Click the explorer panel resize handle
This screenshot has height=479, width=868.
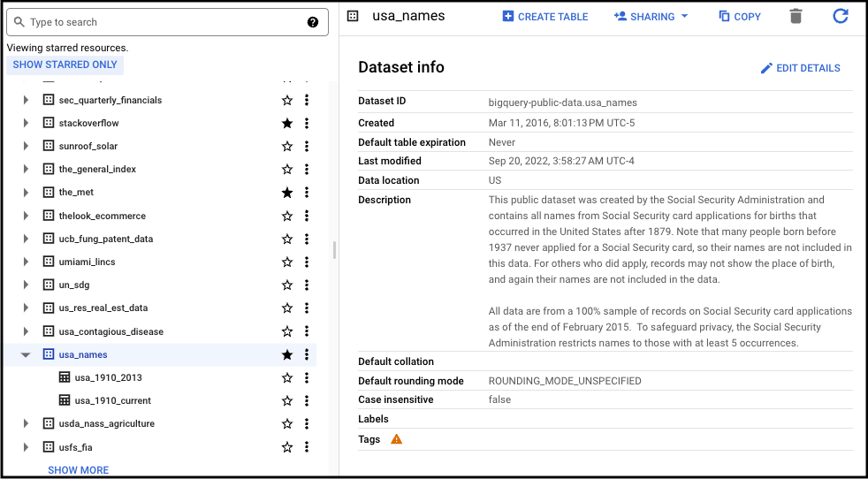point(334,250)
